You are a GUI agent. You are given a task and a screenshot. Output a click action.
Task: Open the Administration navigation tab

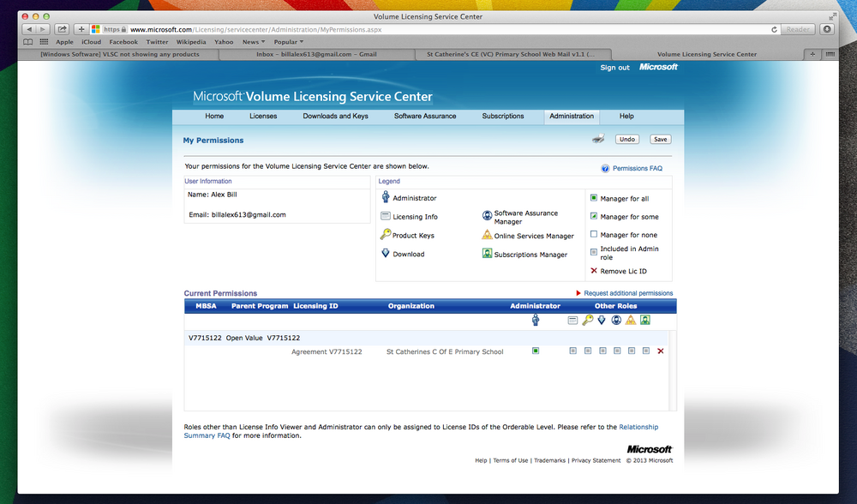click(572, 117)
